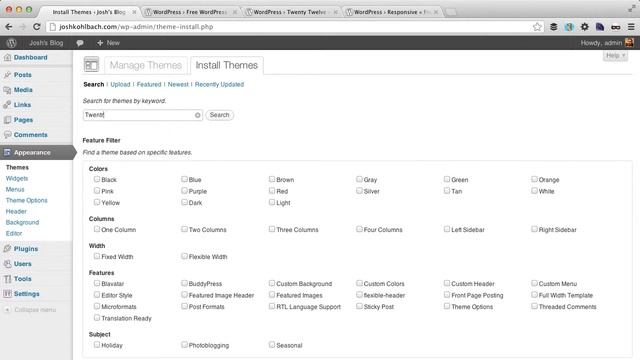Click the Pages icon in sidebar
The height and width of the screenshot is (360, 640).
click(7, 120)
